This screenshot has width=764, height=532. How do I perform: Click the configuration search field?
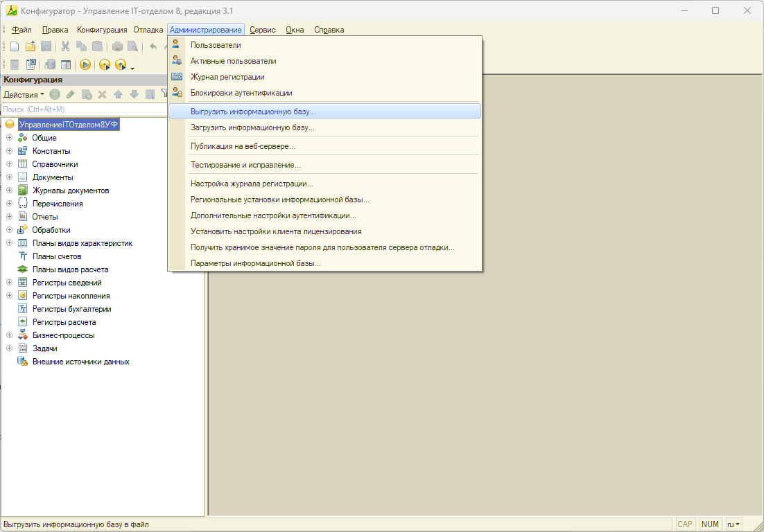point(83,109)
